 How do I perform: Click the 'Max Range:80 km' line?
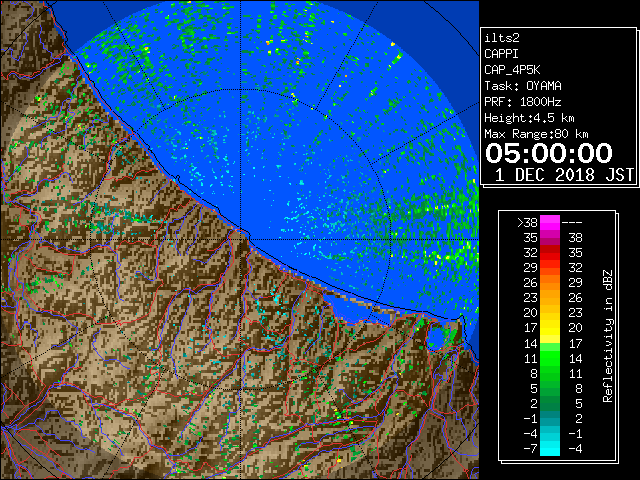coord(536,134)
